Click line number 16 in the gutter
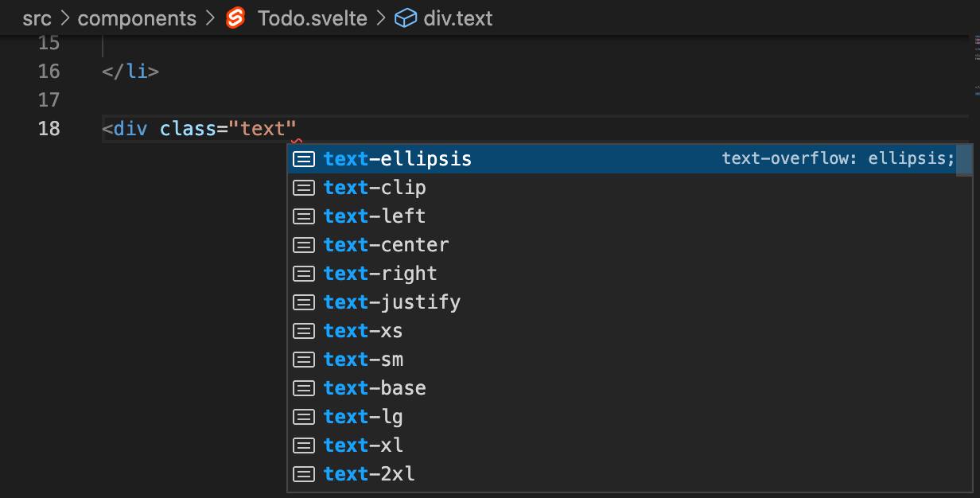 [x=49, y=72]
